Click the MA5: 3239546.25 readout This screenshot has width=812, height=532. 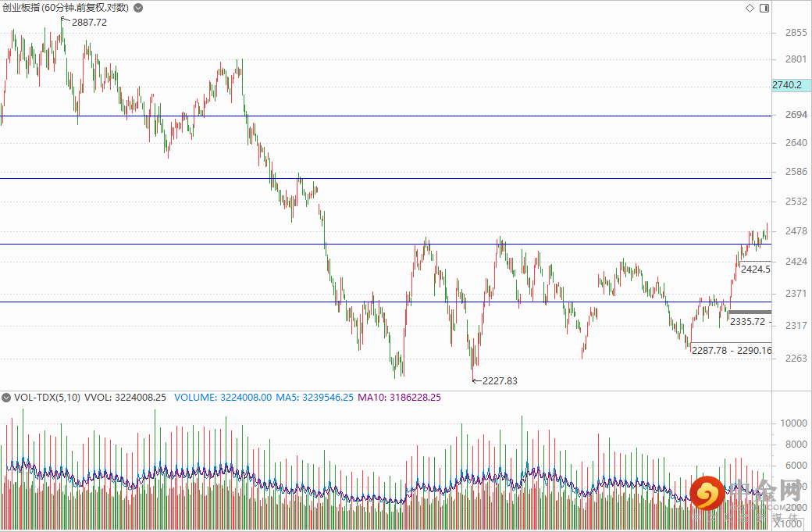(315, 398)
